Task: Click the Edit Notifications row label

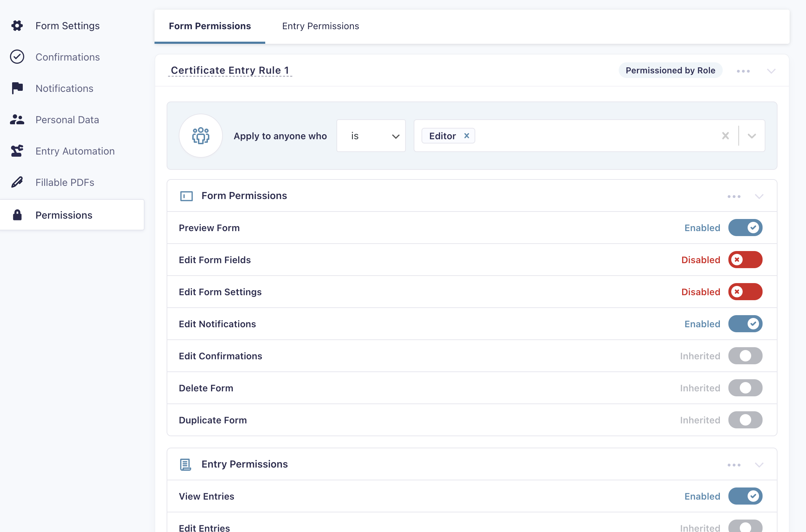Action: (217, 324)
